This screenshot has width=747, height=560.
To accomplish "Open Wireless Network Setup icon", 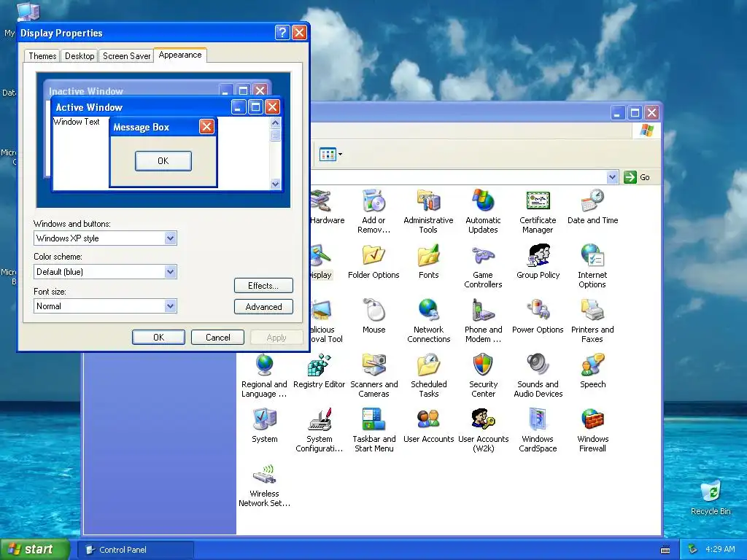I will tap(264, 475).
